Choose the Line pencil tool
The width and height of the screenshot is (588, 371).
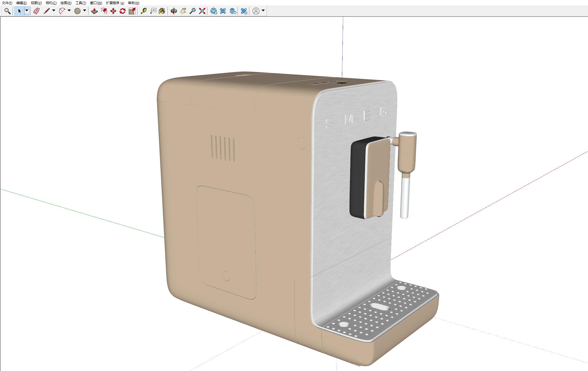coord(47,11)
